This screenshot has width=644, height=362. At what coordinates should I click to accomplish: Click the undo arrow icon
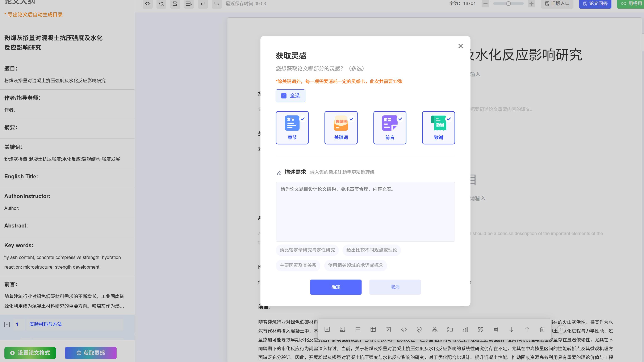coord(202,4)
